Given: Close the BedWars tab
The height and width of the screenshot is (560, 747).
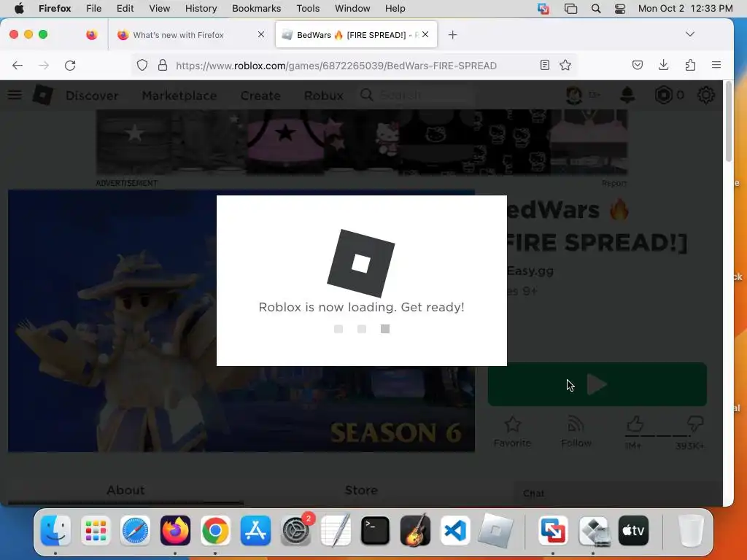Looking at the screenshot, I should pos(425,34).
